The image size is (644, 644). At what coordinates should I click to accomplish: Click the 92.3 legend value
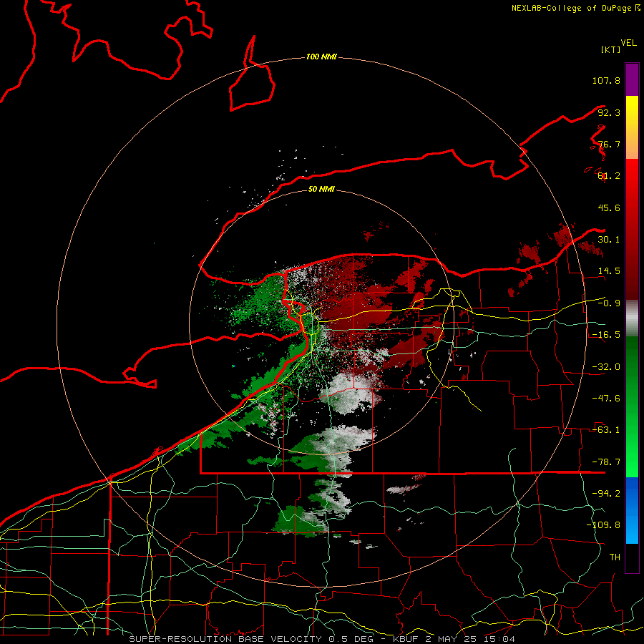tap(609, 112)
